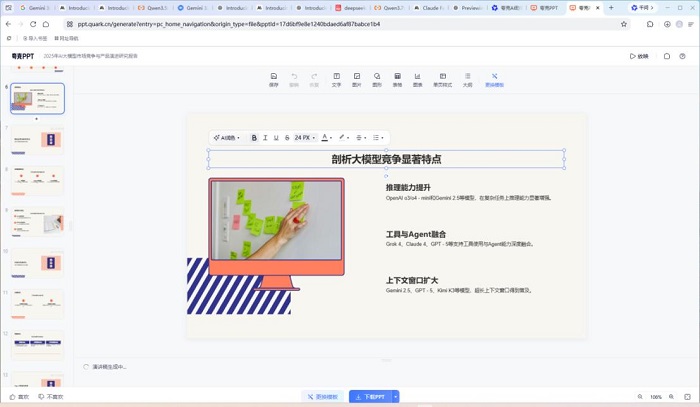Image resolution: width=700 pixels, height=407 pixels.
Task: Insert a text box with the 文字 tool
Action: click(x=337, y=79)
